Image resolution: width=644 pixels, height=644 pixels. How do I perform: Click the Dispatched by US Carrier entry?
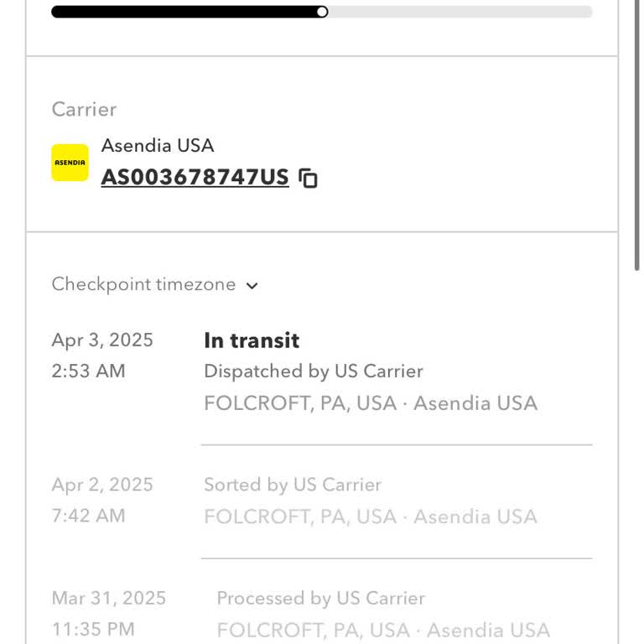click(x=313, y=371)
